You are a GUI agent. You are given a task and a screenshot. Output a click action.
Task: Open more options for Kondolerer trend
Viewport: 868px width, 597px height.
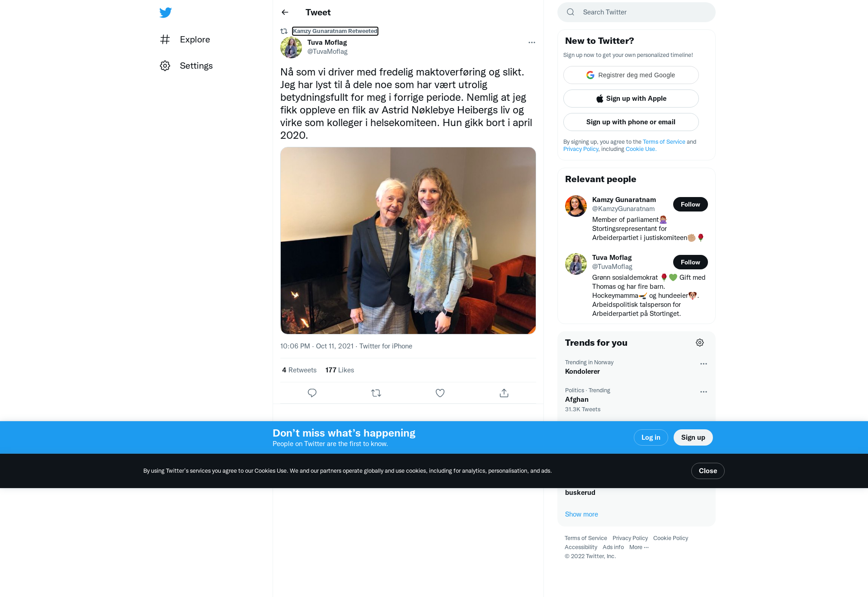tap(703, 364)
